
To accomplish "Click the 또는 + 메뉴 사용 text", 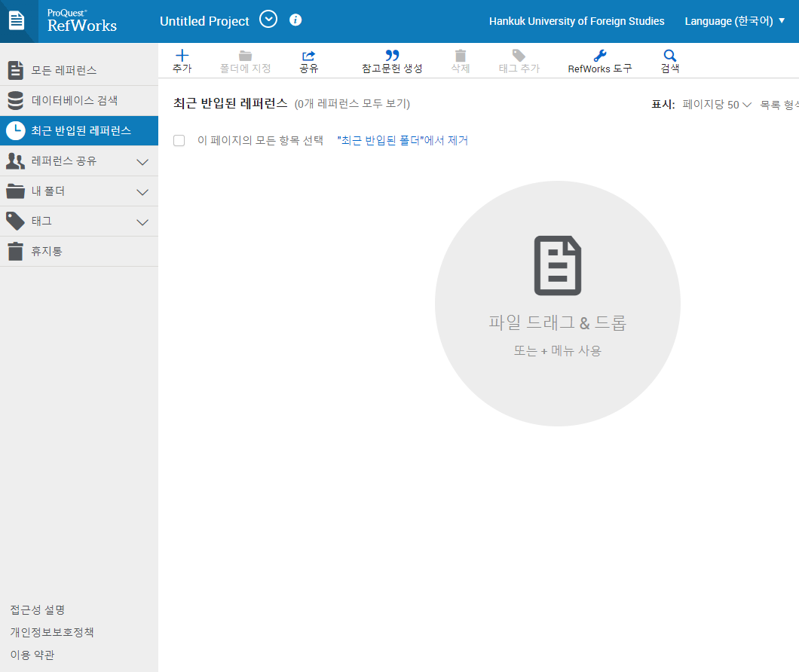I will coord(558,350).
